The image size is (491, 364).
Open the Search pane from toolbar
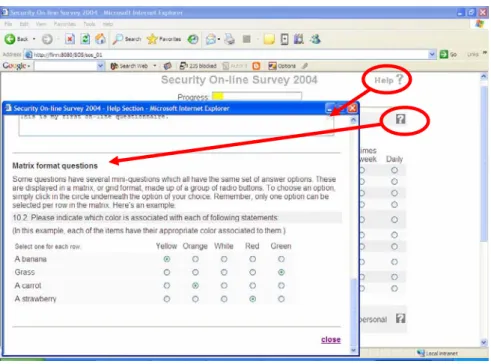tap(127, 39)
